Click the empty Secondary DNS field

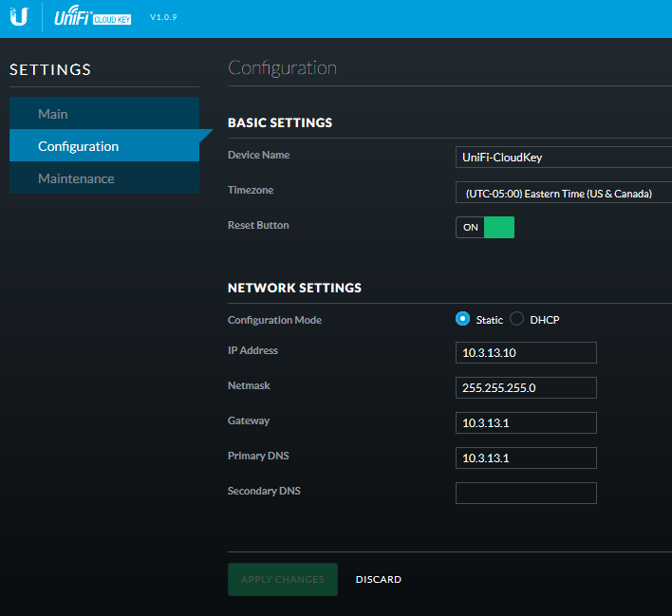[526, 493]
